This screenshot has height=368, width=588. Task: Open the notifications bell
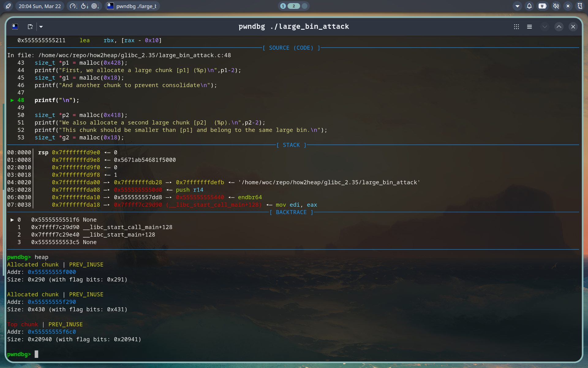(x=529, y=6)
